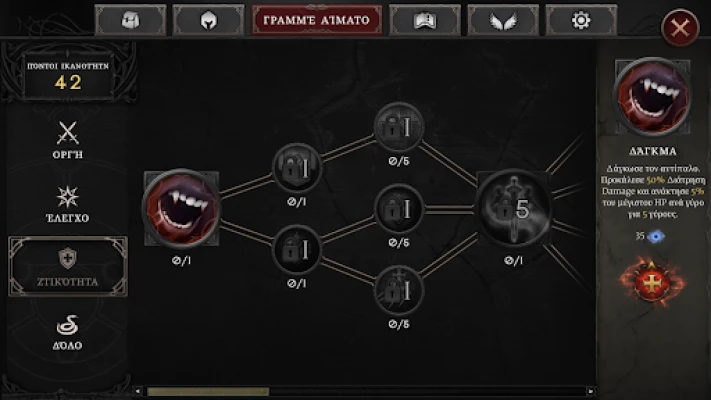The image size is (711, 400).
Task: Open the settings gear tab
Action: coord(581,20)
